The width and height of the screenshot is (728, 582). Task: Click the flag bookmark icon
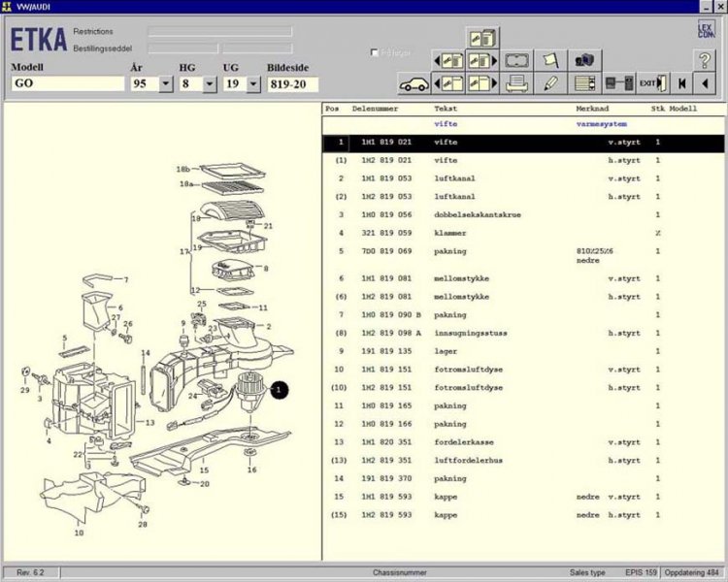click(550, 60)
